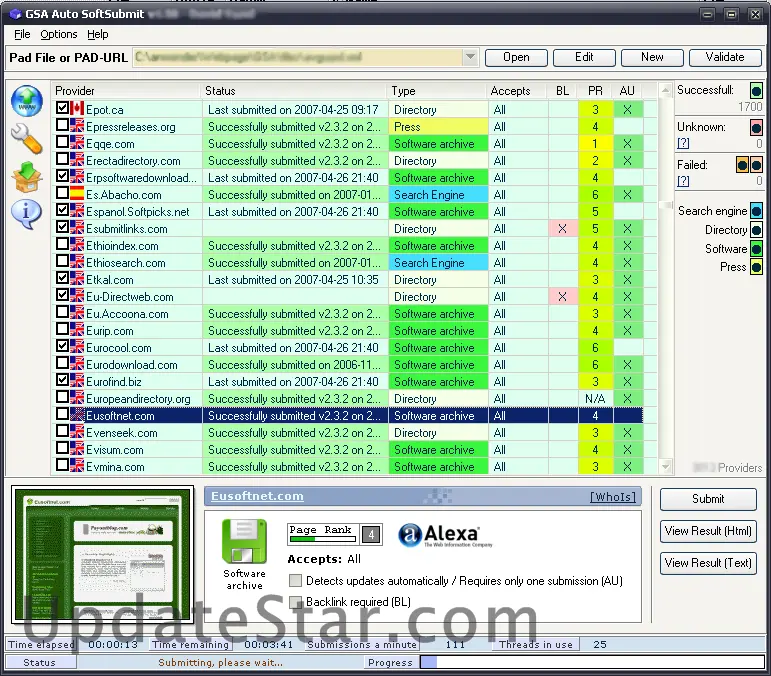Click the Unknown color swatch

(756, 128)
